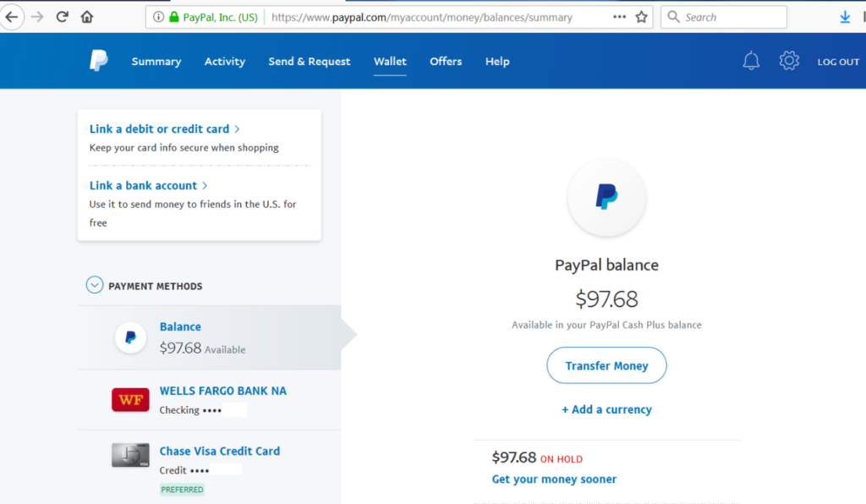Collapse the Payment Methods section
The height and width of the screenshot is (504, 866).
(x=95, y=285)
